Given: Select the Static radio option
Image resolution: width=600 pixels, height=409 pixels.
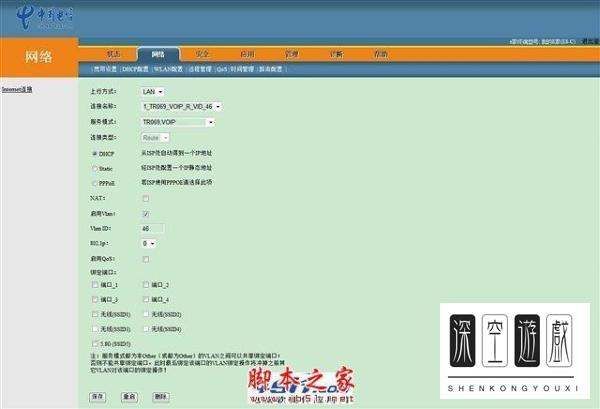Looking at the screenshot, I should point(95,168).
